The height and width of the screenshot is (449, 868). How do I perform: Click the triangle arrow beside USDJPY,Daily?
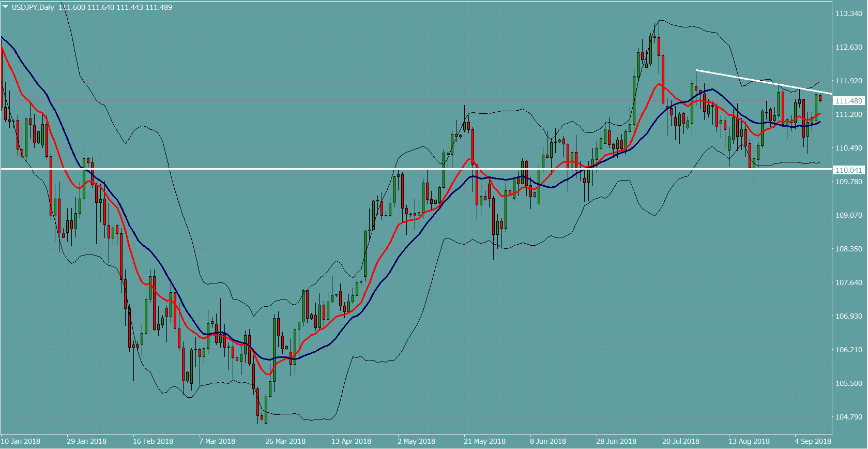click(6, 7)
